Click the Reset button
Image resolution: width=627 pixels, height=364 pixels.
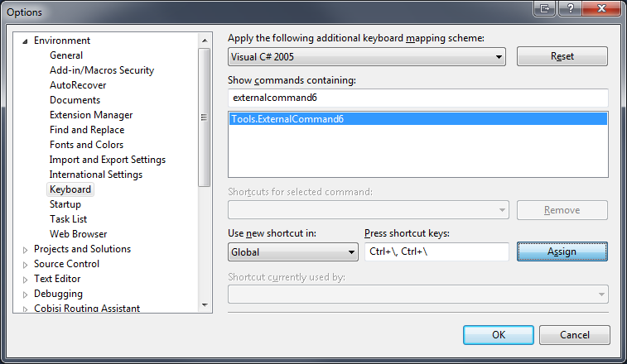pos(562,56)
